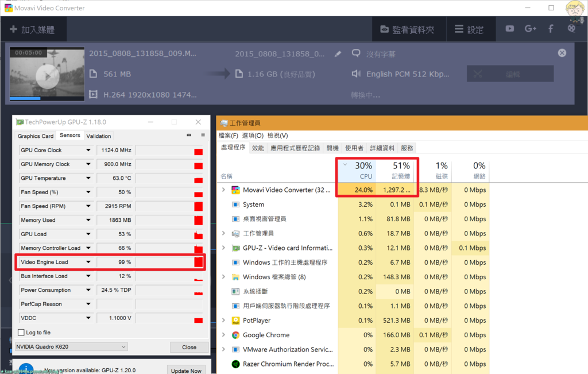Switch to 使用者 users tab
Screen dimensions: 588x374
point(354,148)
